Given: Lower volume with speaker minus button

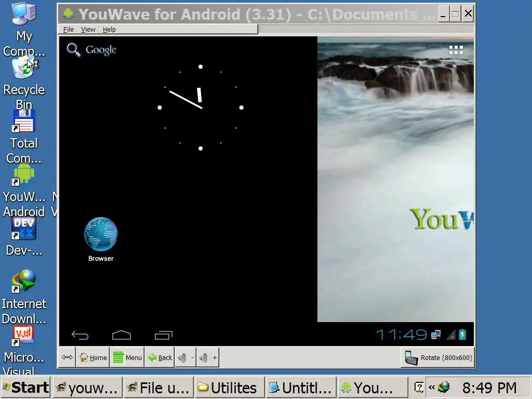Looking at the screenshot, I should (x=185, y=357).
